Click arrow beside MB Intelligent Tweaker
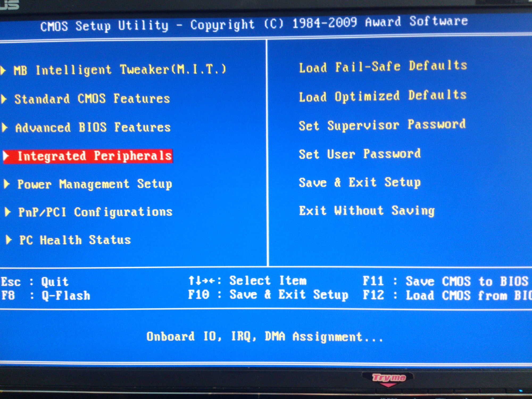This screenshot has height=399, width=532. [3, 70]
